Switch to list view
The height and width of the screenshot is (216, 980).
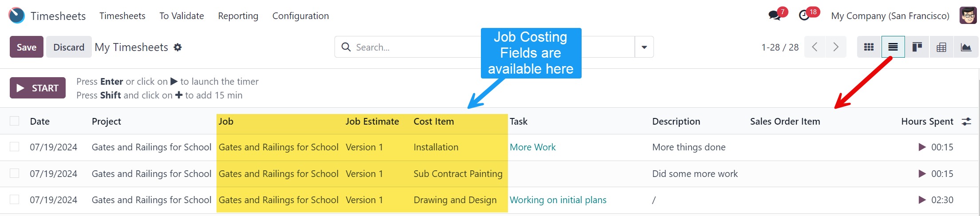(893, 47)
